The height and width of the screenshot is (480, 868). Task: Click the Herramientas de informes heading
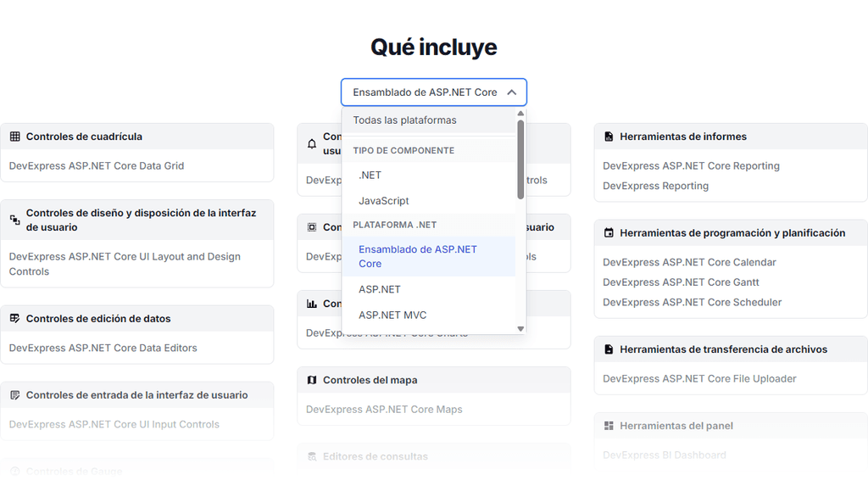tap(683, 137)
